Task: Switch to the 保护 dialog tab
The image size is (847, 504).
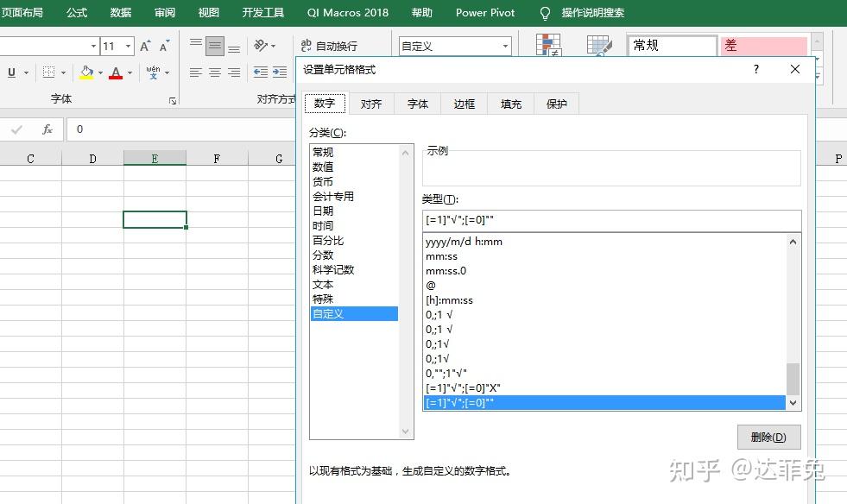Action: [556, 104]
